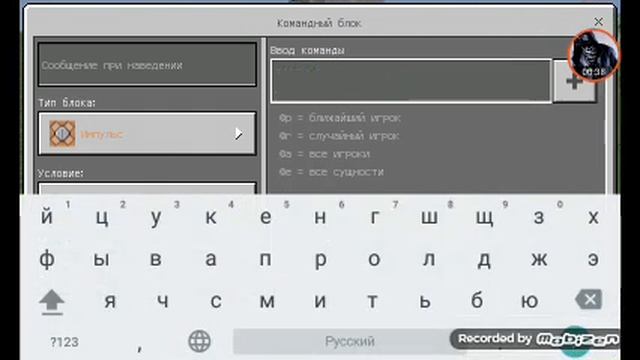Switch to ?123 symbols keyboard
640x360 pixels.
coord(64,342)
